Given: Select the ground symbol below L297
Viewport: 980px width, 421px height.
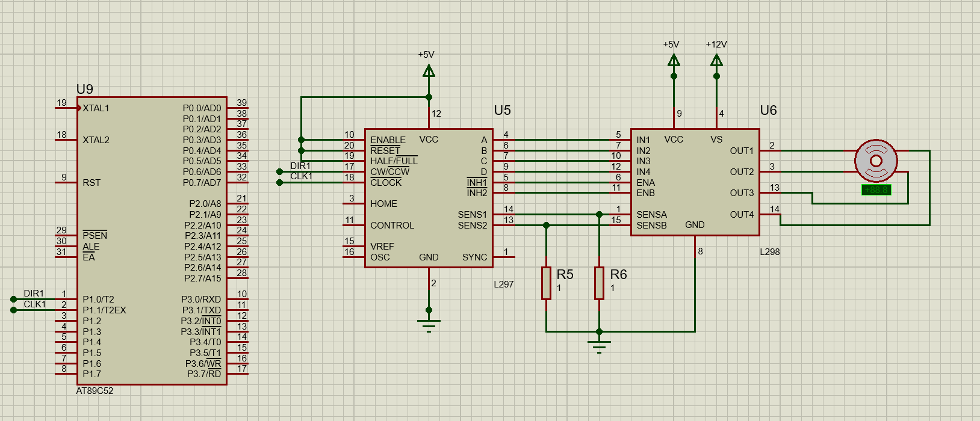Looking at the screenshot, I should 429,325.
